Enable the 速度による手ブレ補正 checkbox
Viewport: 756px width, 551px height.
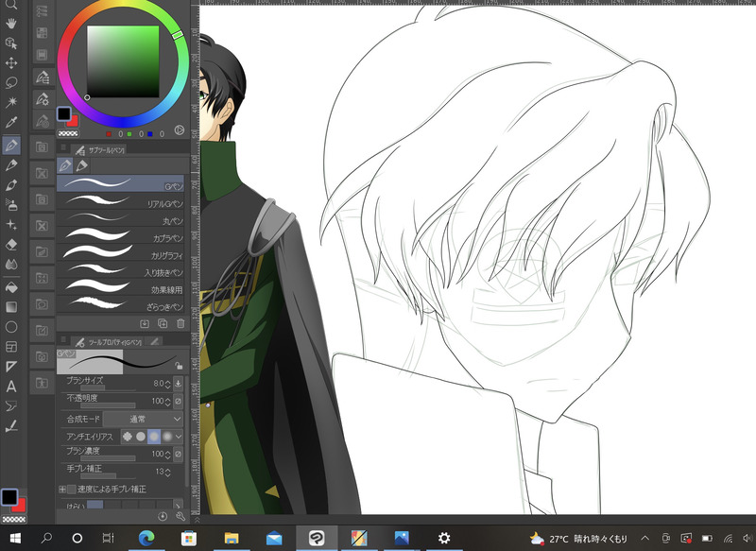(x=72, y=490)
